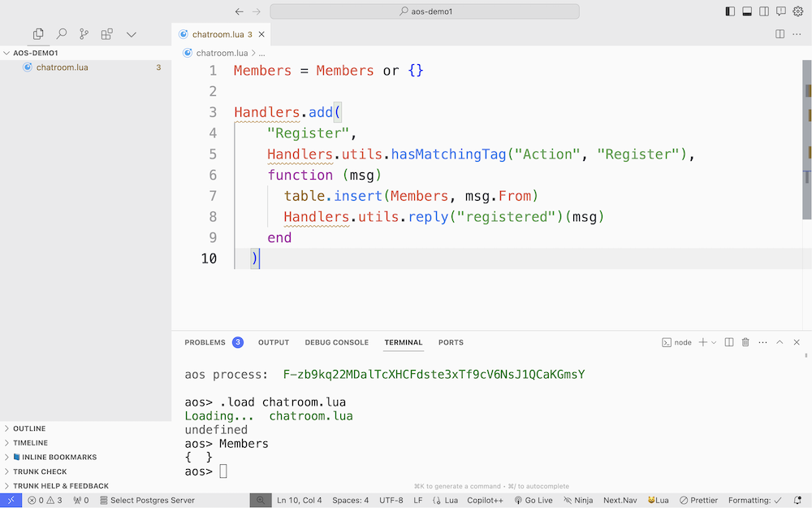The image size is (812, 508).
Task: Open the Extensions view icon
Action: [x=106, y=34]
